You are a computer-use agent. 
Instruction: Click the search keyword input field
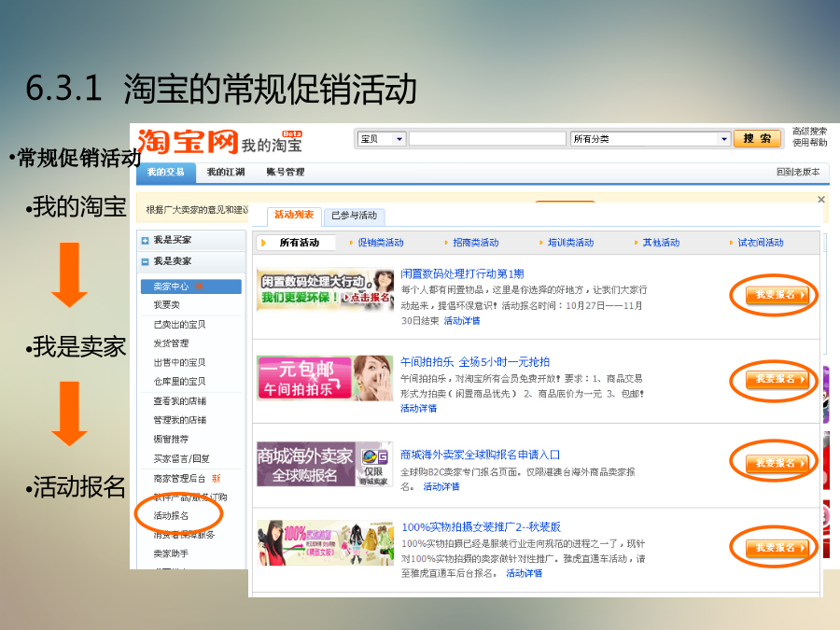pyautogui.click(x=487, y=139)
